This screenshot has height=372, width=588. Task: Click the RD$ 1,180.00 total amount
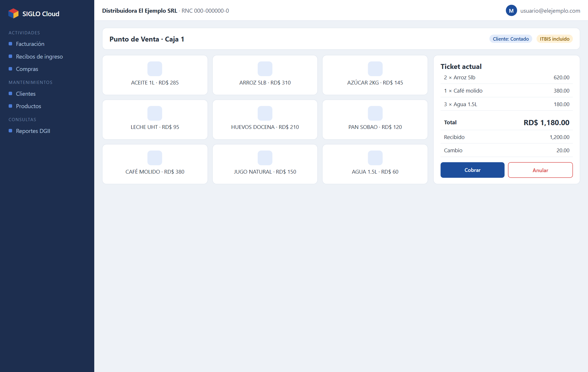click(x=546, y=123)
